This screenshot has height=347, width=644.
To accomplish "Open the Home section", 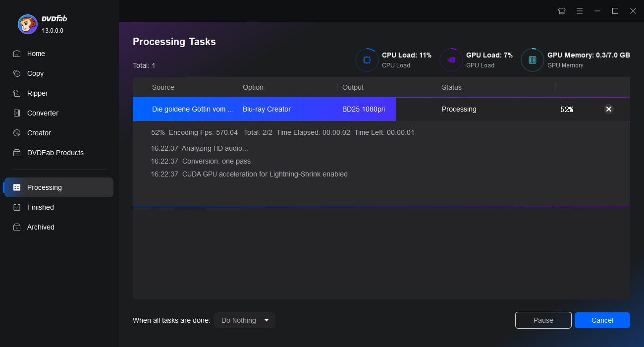I will point(35,54).
